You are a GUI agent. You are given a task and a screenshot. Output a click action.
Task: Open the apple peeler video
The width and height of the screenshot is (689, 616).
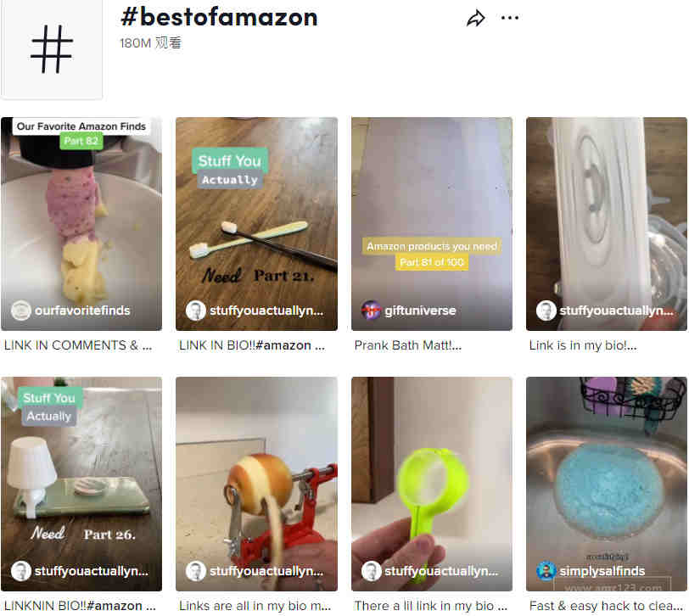(256, 484)
